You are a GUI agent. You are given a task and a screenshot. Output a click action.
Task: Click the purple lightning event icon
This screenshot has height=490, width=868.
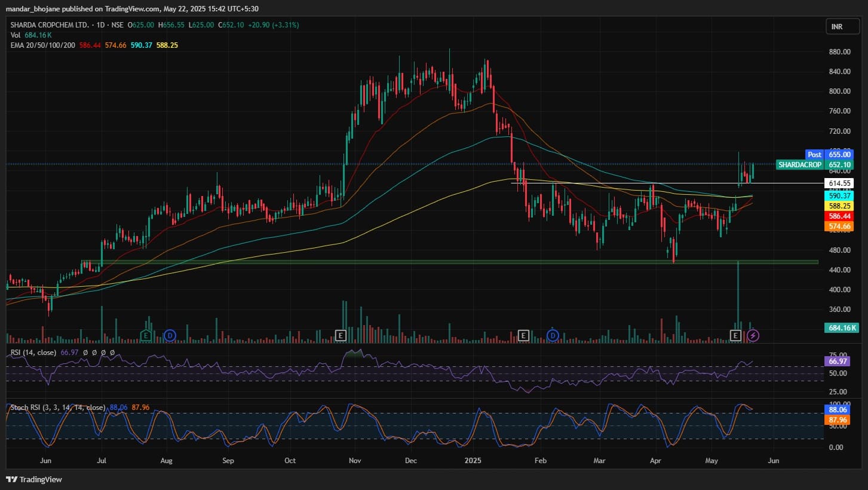pos(753,335)
